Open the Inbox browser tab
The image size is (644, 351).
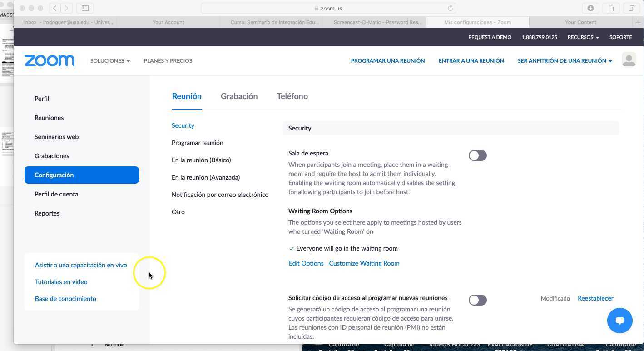point(65,22)
